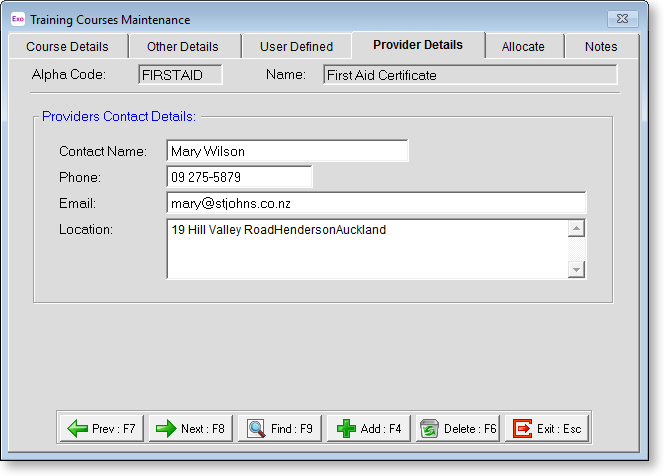Switch to the Course Details tab

pyautogui.click(x=67, y=47)
